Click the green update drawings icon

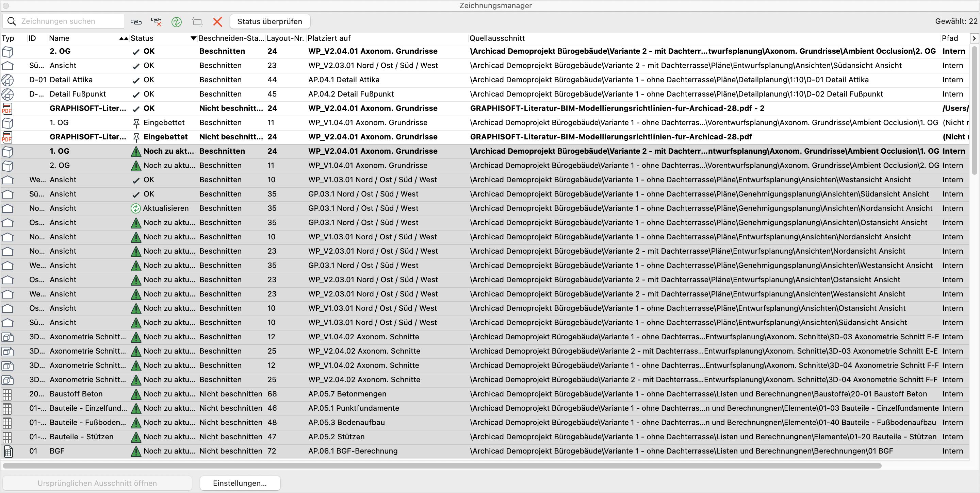(x=177, y=22)
